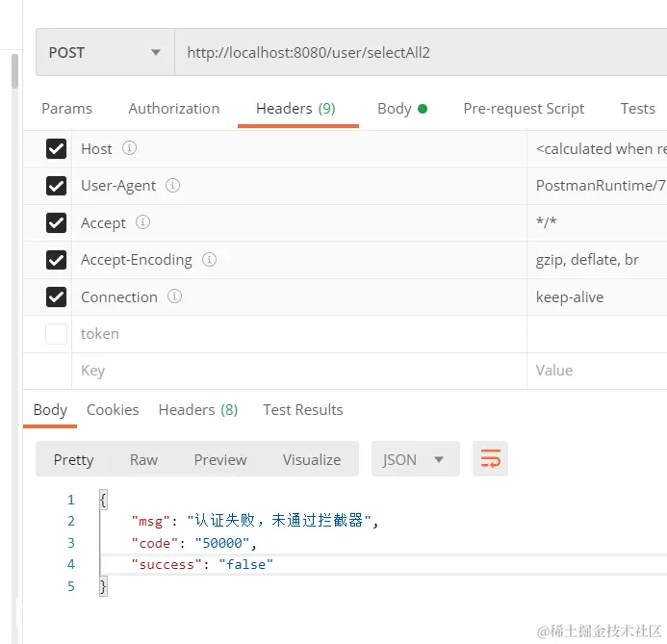Uncheck the User-Agent header checkbox
The image size is (667, 644).
[56, 186]
